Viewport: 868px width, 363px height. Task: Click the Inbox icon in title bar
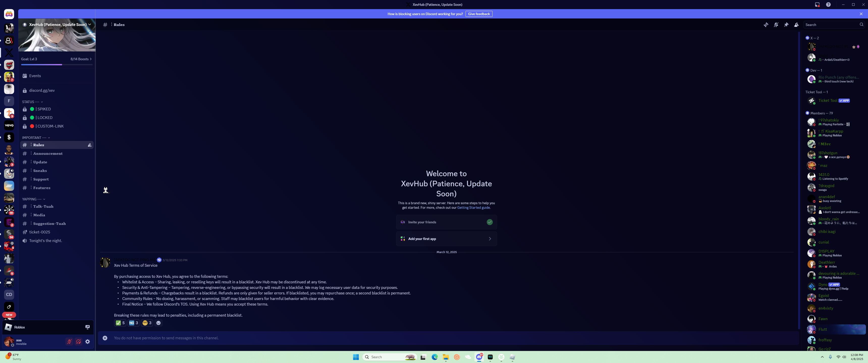coord(817,4)
